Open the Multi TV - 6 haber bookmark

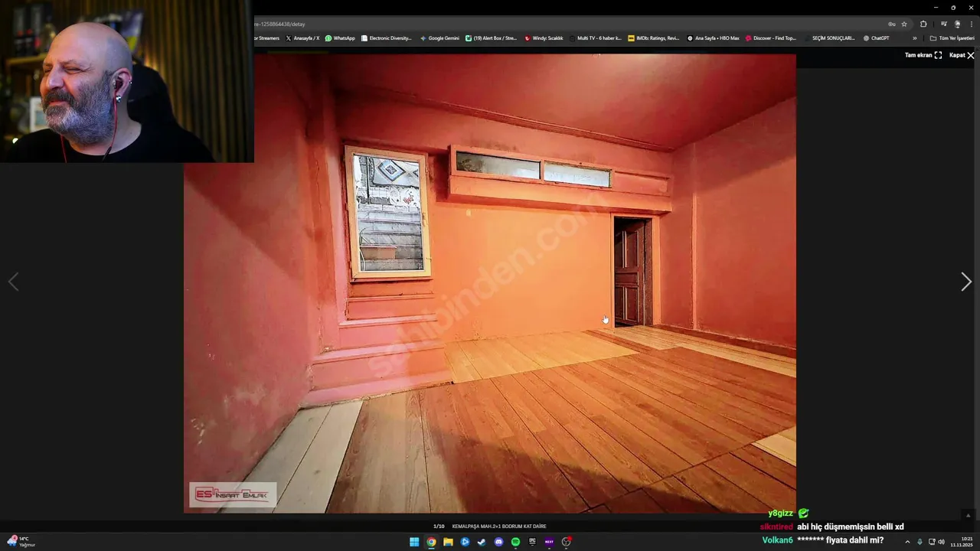[x=596, y=37]
